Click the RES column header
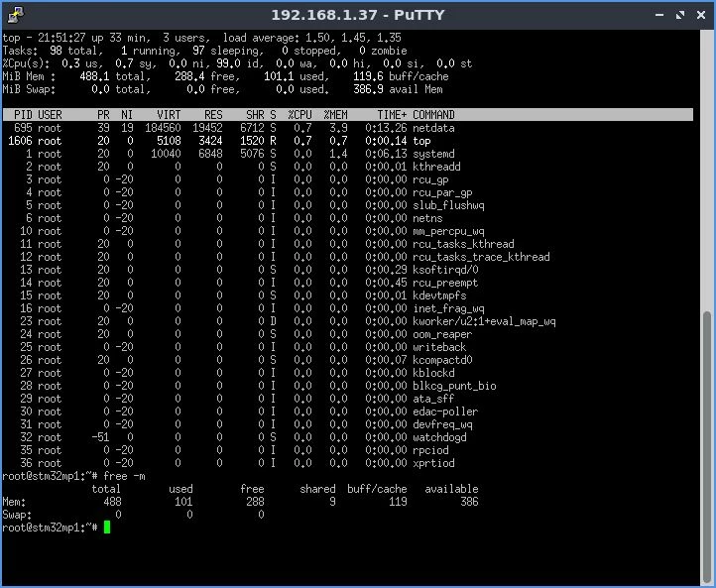The height and width of the screenshot is (588, 716). [213, 115]
